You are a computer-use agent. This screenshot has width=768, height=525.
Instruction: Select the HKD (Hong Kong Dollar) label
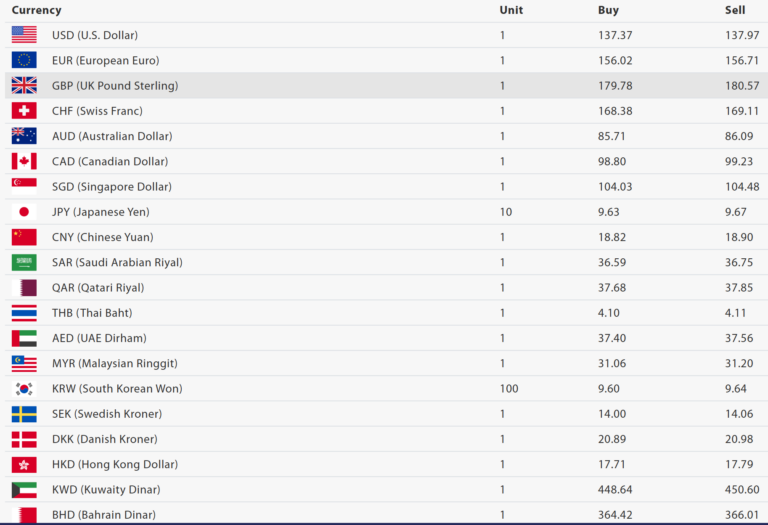tap(114, 464)
